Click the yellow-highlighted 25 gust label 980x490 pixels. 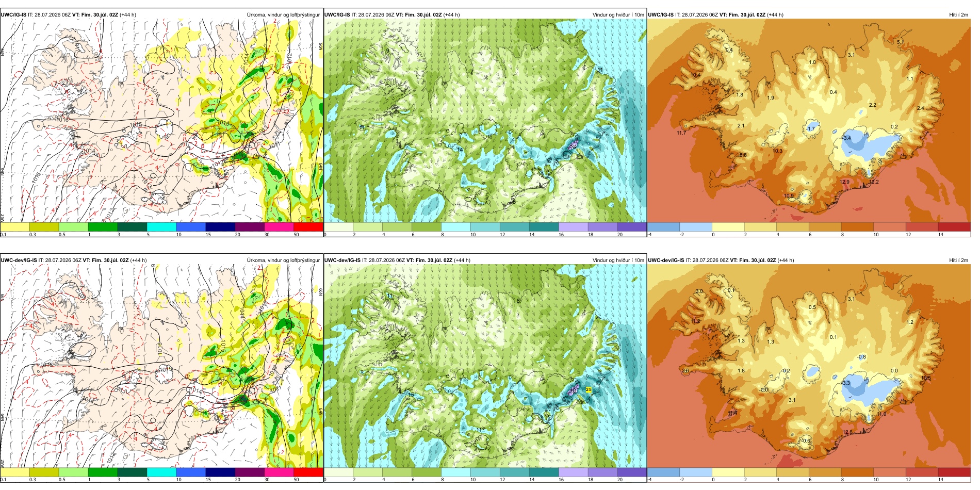tap(589, 390)
